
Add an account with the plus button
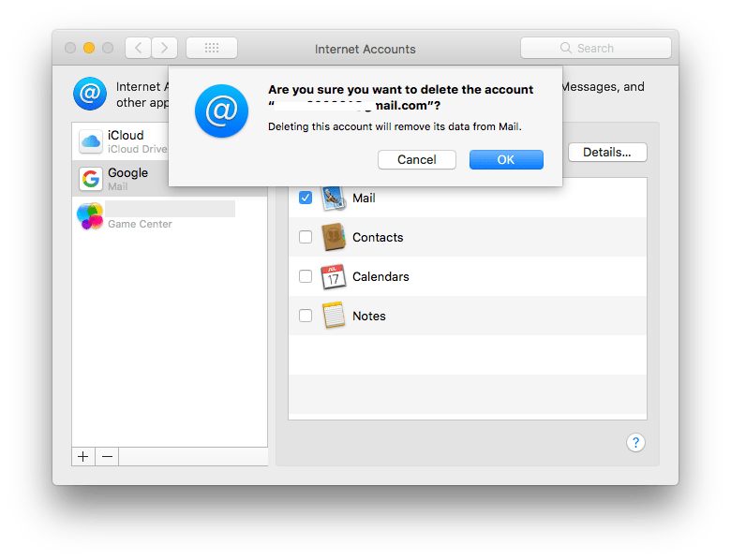point(83,456)
